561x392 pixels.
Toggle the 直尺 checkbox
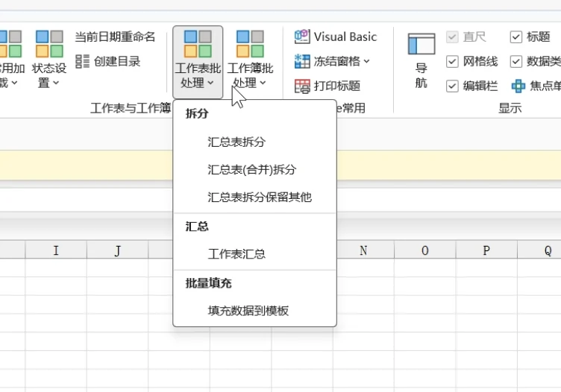tap(452, 37)
